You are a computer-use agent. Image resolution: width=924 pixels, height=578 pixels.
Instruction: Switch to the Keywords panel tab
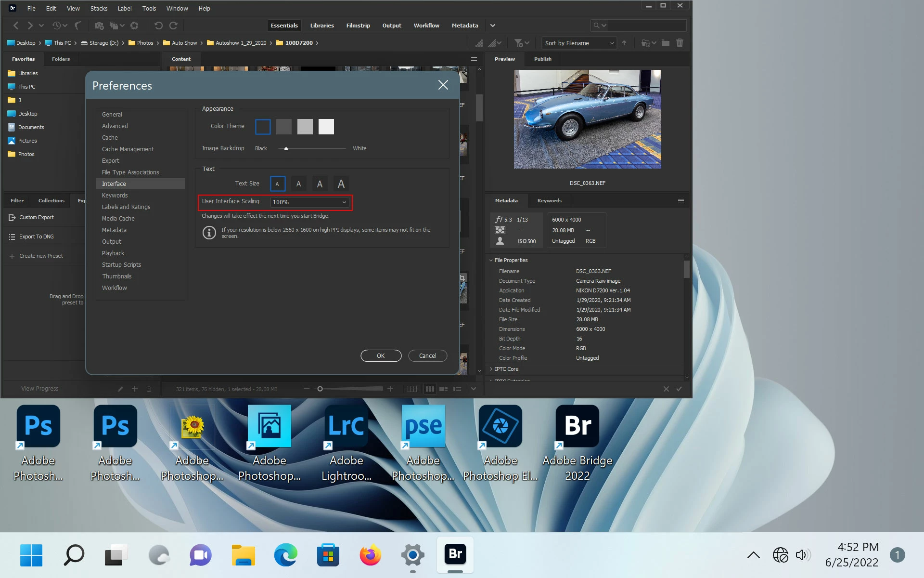549,200
